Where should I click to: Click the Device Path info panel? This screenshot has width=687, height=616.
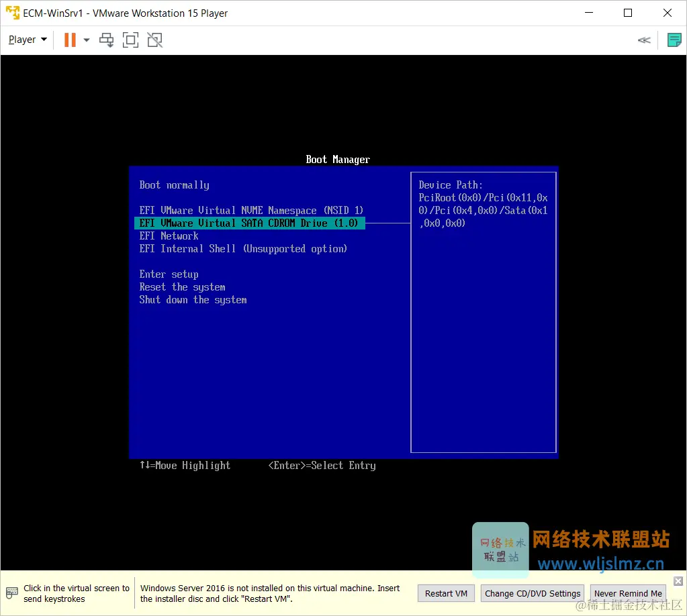[484, 312]
